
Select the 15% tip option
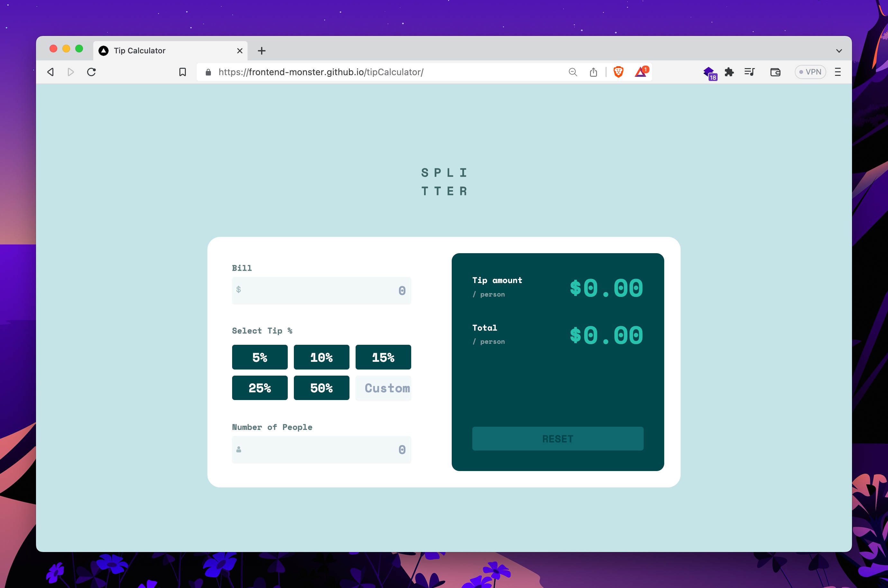(x=383, y=357)
